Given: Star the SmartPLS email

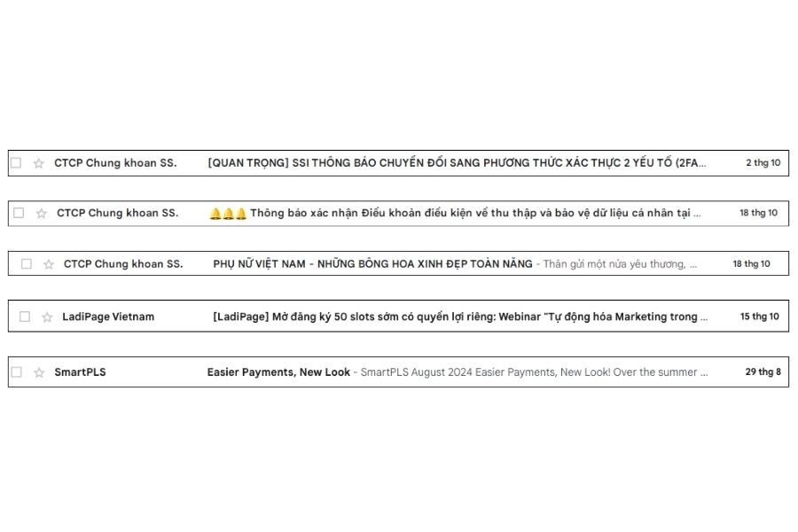Looking at the screenshot, I should click(39, 373).
